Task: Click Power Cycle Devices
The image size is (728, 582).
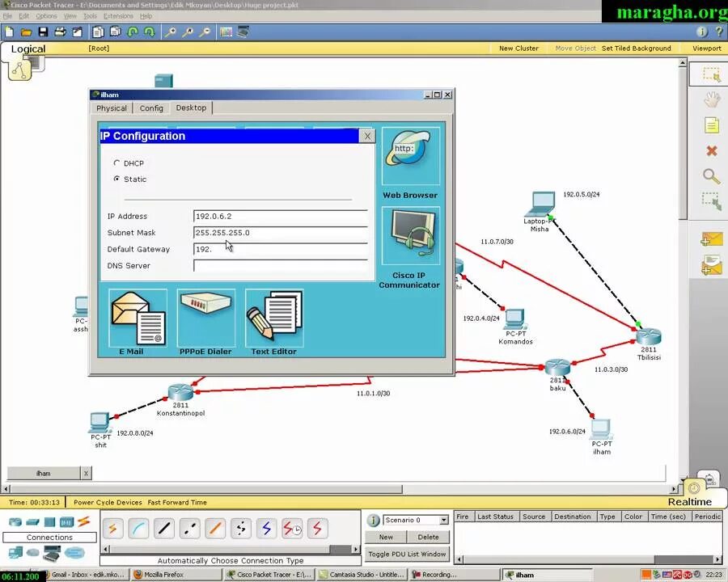Action: point(108,502)
